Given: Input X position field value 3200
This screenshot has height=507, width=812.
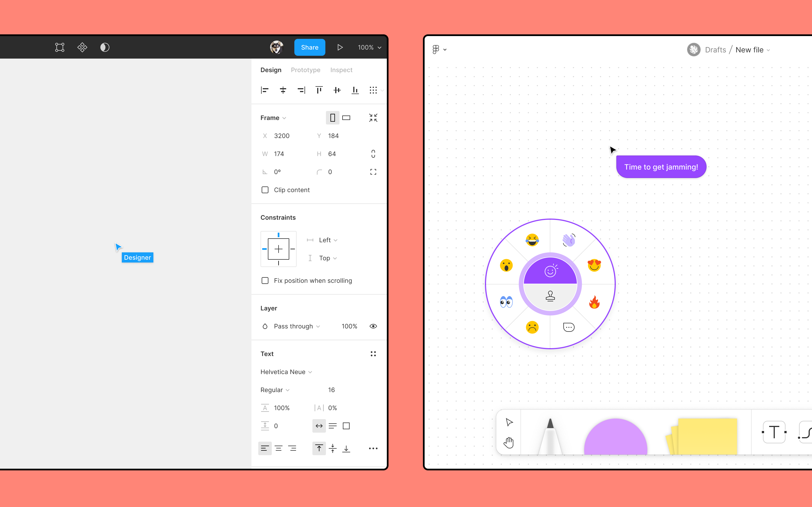Looking at the screenshot, I should pos(288,135).
